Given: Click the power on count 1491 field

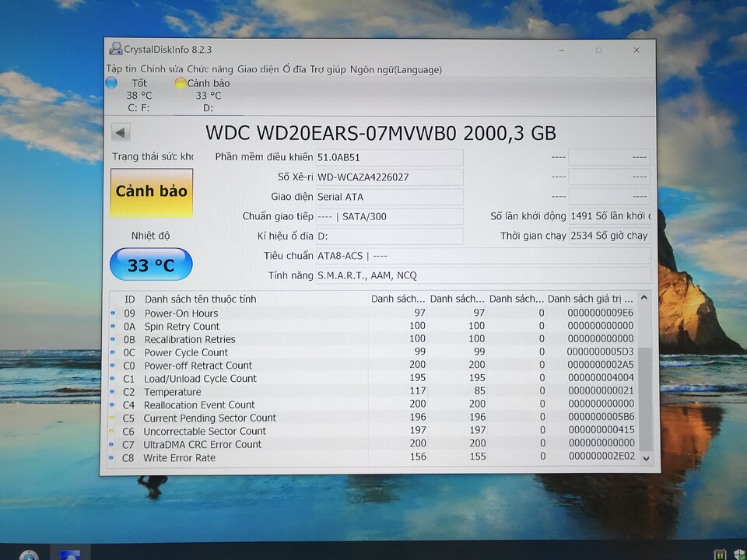Looking at the screenshot, I should pos(610,216).
